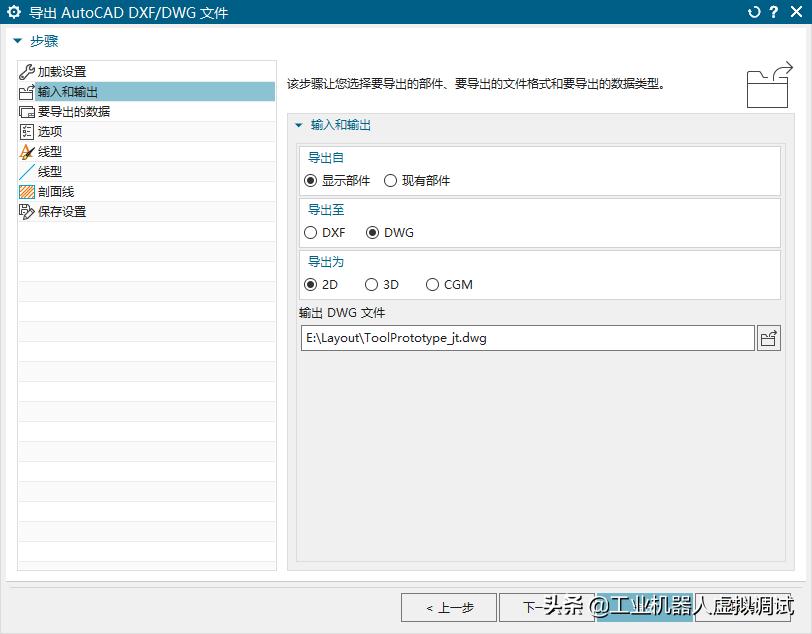Click the hatch pattern icon beside 剖面线
Screen dimensions: 812x634
pos(25,191)
